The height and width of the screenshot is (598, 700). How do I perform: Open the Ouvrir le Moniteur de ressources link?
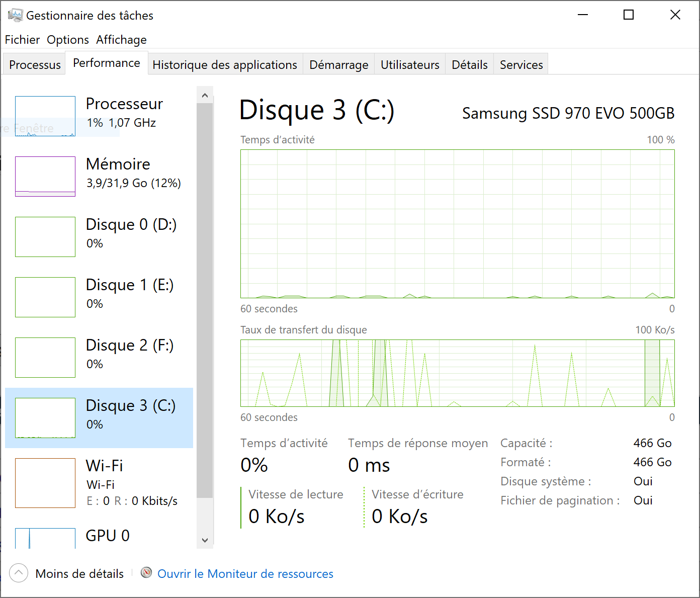(x=245, y=574)
